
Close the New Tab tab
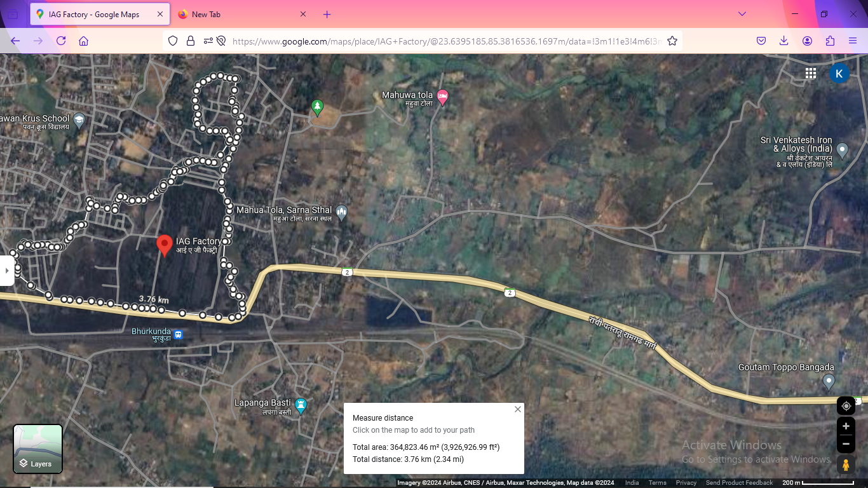[303, 14]
